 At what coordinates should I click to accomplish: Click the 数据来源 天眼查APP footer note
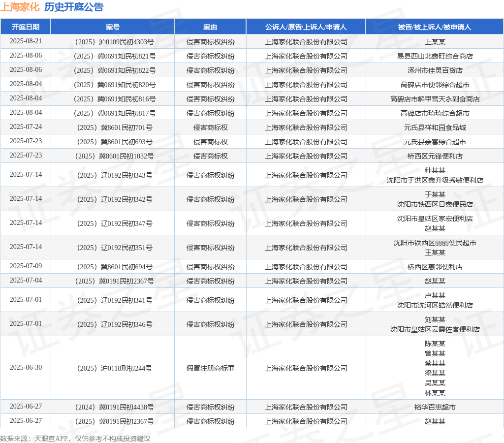click(75, 439)
